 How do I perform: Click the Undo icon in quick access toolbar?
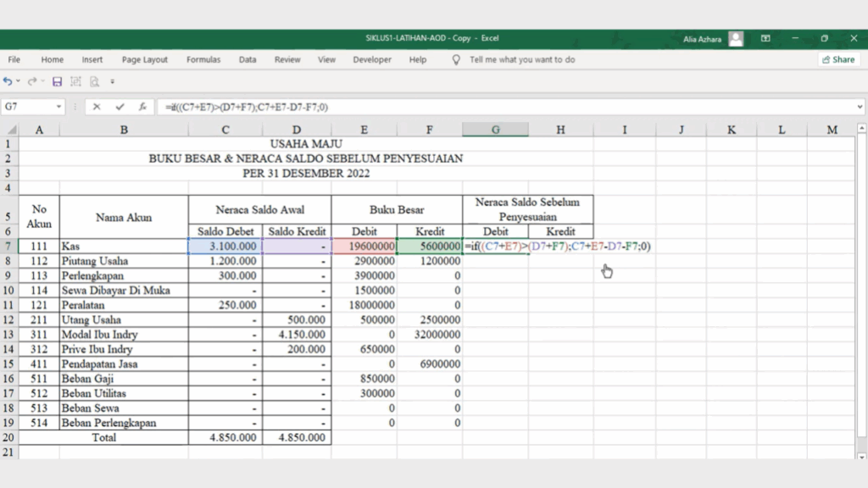(8, 81)
